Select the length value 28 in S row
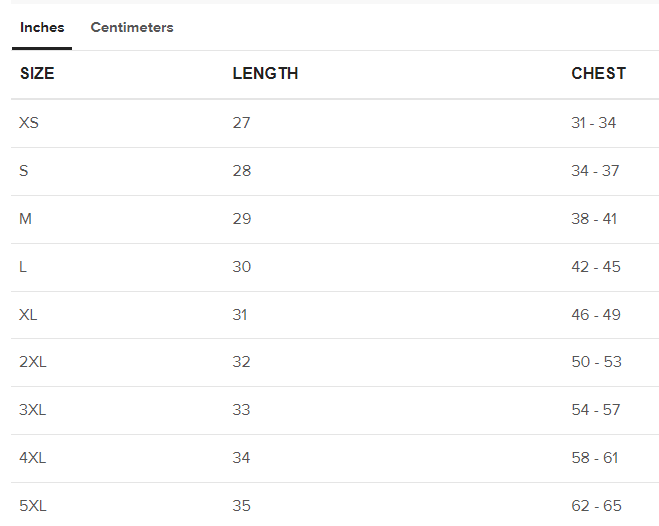659x526 pixels. tap(242, 171)
